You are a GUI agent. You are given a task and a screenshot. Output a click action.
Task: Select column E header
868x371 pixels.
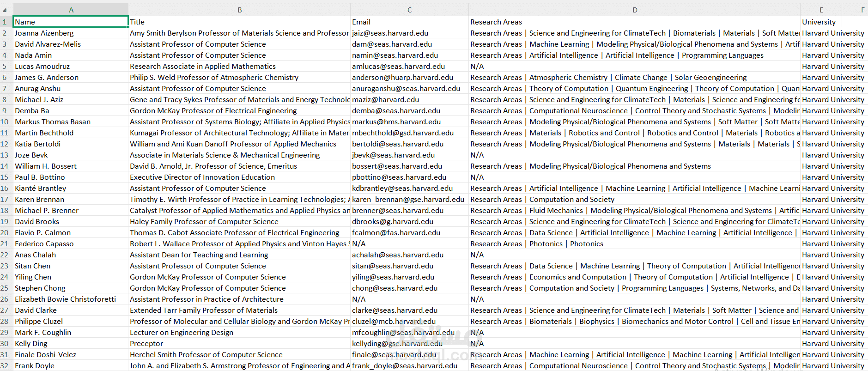click(x=821, y=10)
